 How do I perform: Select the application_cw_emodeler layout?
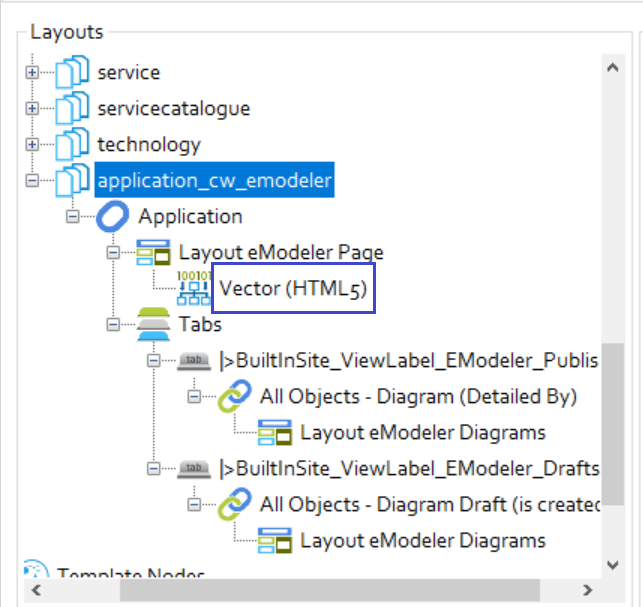point(214,181)
